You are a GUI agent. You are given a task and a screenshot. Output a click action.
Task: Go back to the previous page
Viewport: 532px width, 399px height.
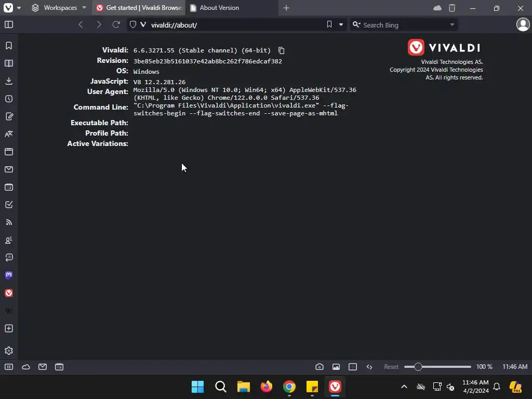tap(81, 24)
